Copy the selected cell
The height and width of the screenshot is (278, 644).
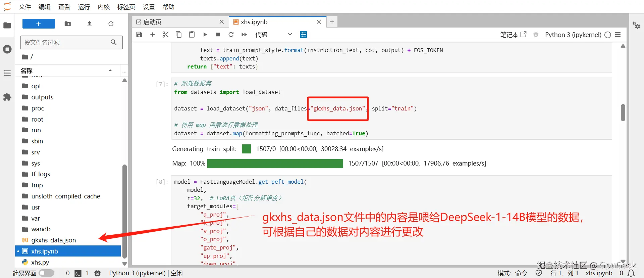[178, 35]
